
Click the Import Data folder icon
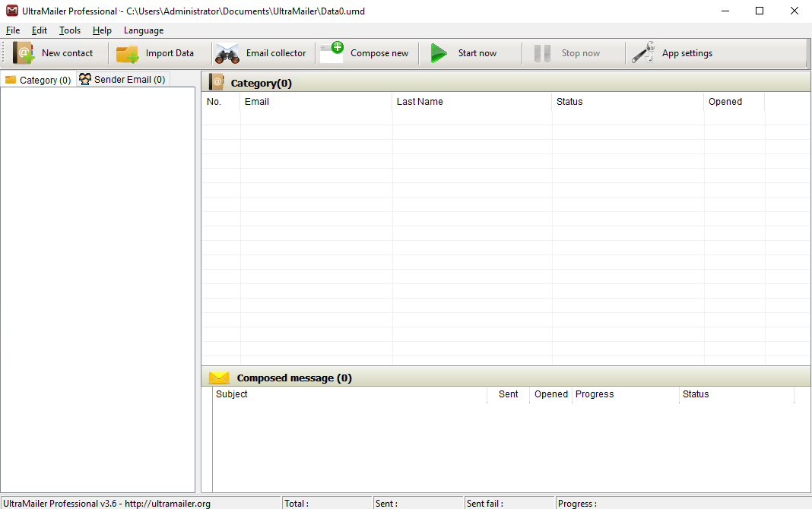point(127,53)
